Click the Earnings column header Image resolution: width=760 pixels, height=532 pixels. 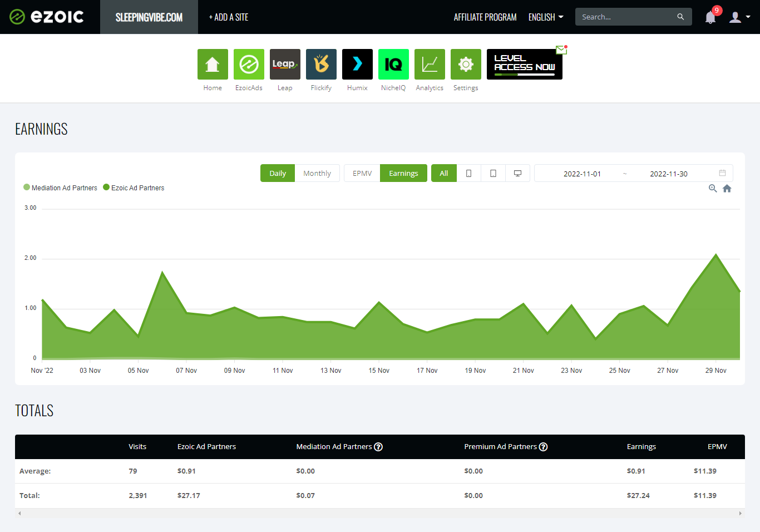point(641,446)
